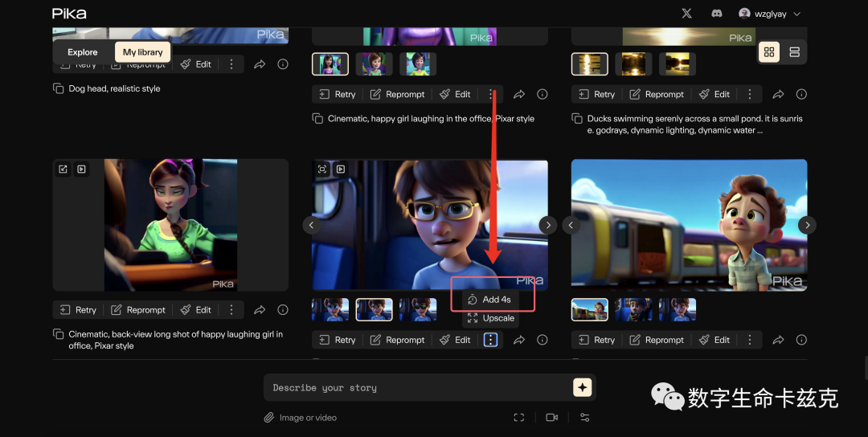The height and width of the screenshot is (437, 868).
Task: Play the glasses boy video
Action: point(341,169)
